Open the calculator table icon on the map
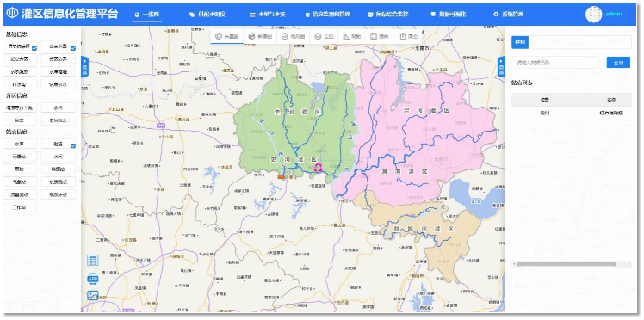Screen dimensions: 644x320 [92, 261]
